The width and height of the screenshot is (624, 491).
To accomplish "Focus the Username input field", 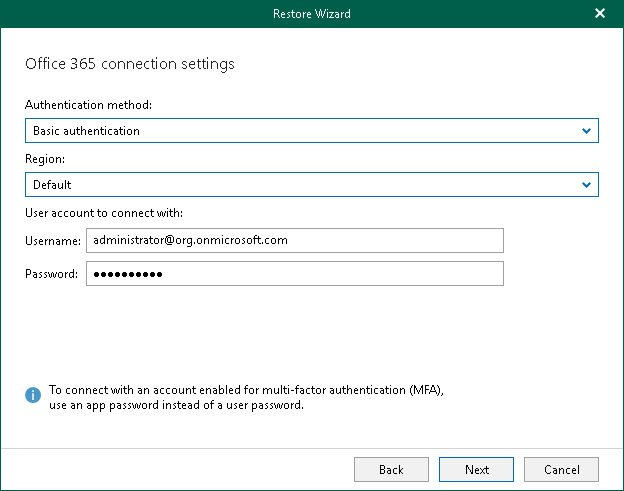I will click(x=294, y=241).
